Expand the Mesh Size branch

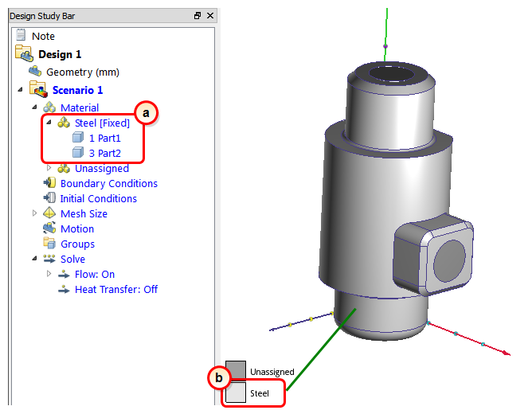[x=34, y=213]
